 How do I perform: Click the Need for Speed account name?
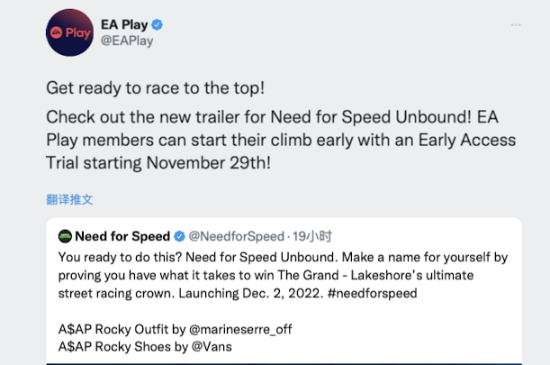tap(122, 236)
